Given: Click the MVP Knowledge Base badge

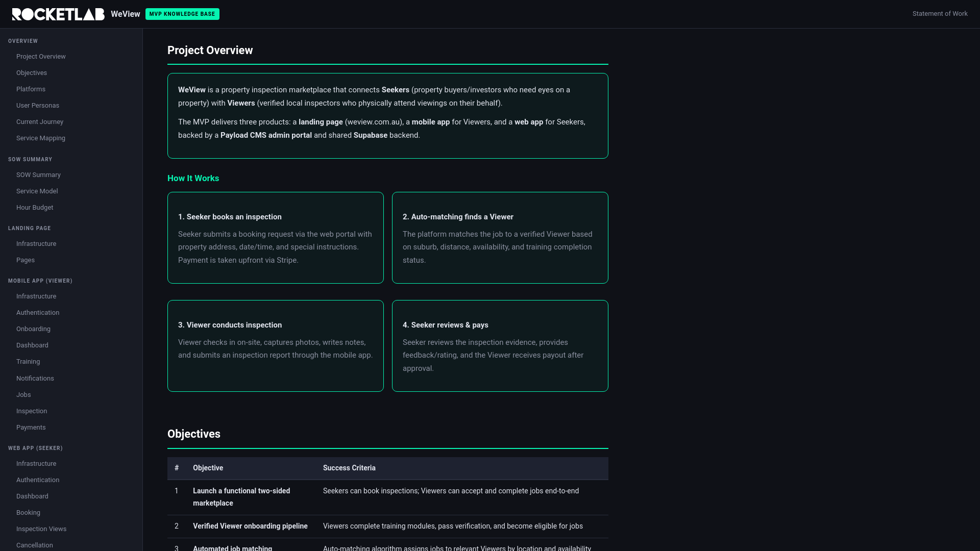Looking at the screenshot, I should (x=182, y=14).
